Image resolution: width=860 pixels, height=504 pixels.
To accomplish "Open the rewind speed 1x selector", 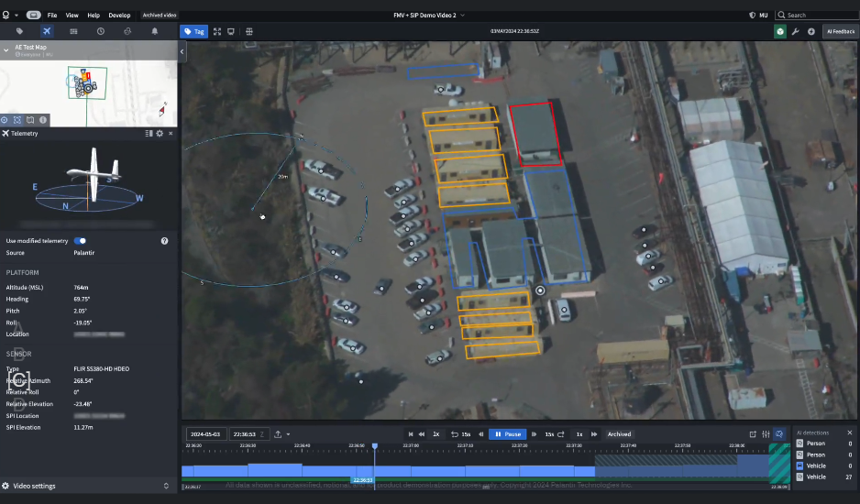I will tap(436, 434).
